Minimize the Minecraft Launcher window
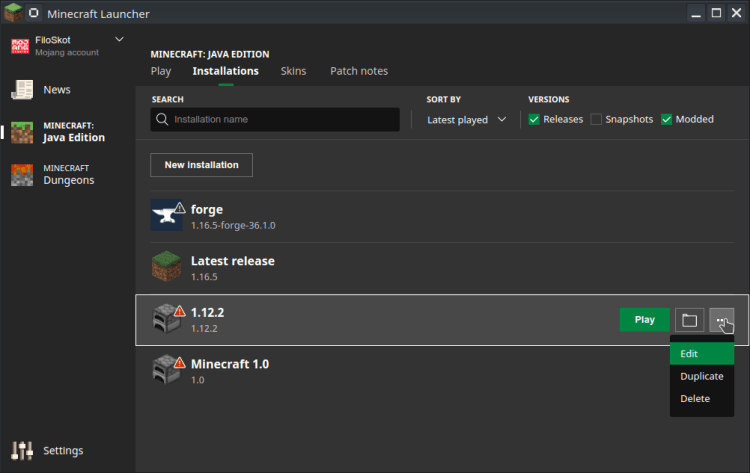The height and width of the screenshot is (473, 750). click(x=696, y=13)
